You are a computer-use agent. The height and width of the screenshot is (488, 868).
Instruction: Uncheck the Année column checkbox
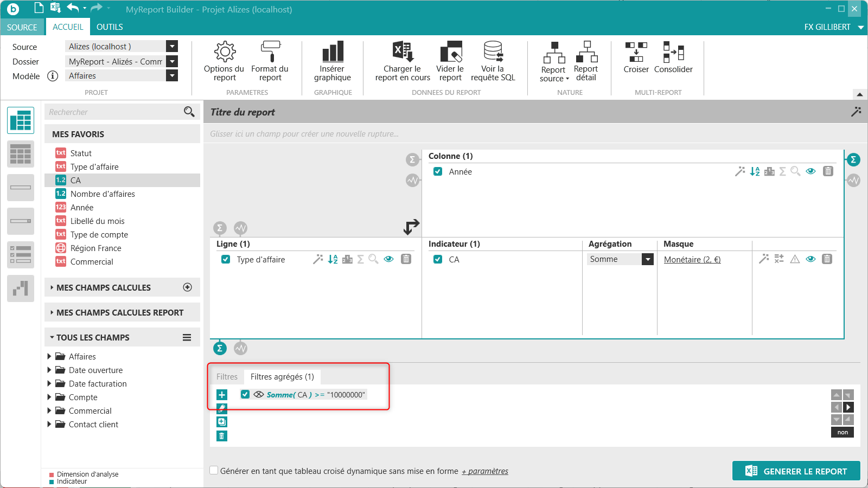pyautogui.click(x=438, y=171)
